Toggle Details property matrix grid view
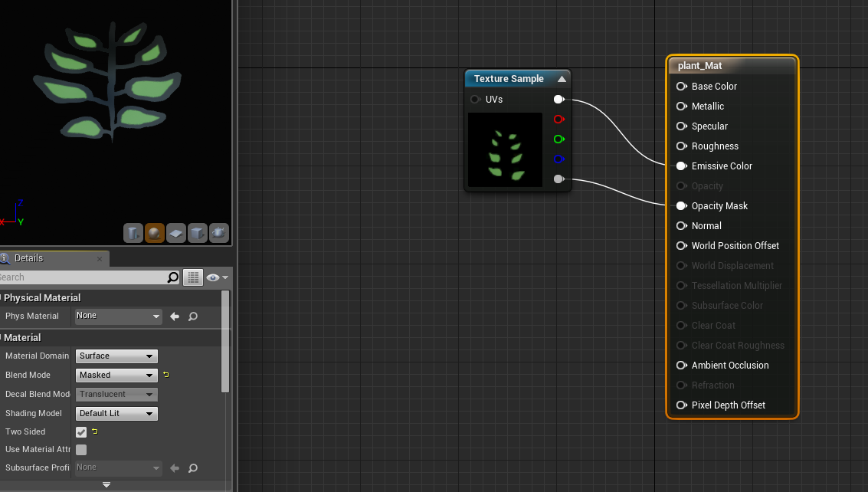The image size is (868, 492). [x=193, y=277]
